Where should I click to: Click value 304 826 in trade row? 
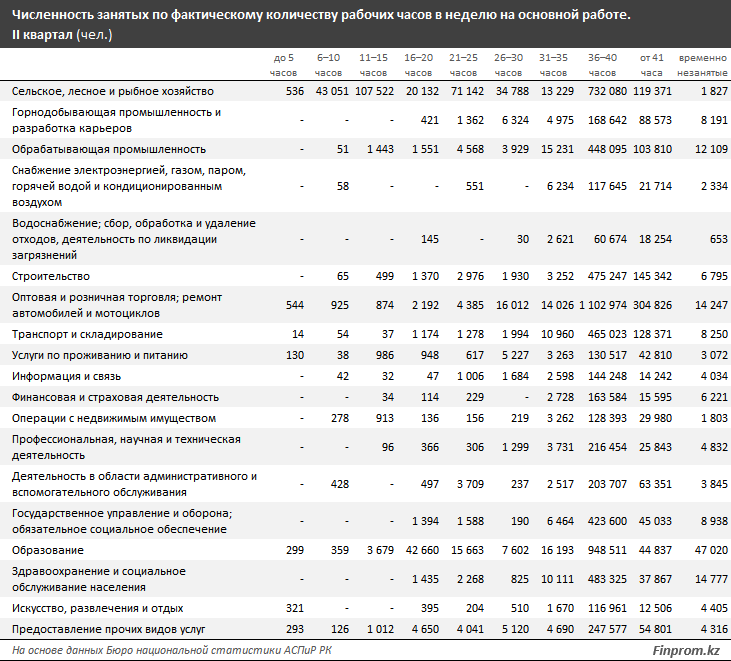click(x=652, y=305)
